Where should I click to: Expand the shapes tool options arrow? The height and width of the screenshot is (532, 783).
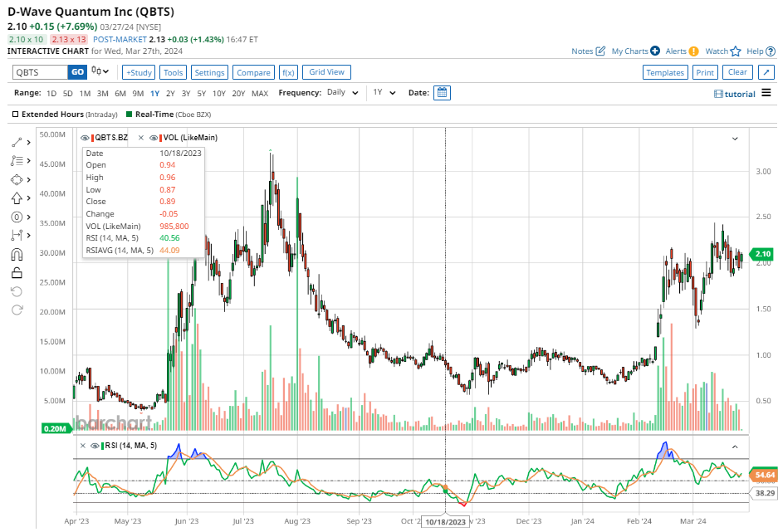(x=28, y=179)
